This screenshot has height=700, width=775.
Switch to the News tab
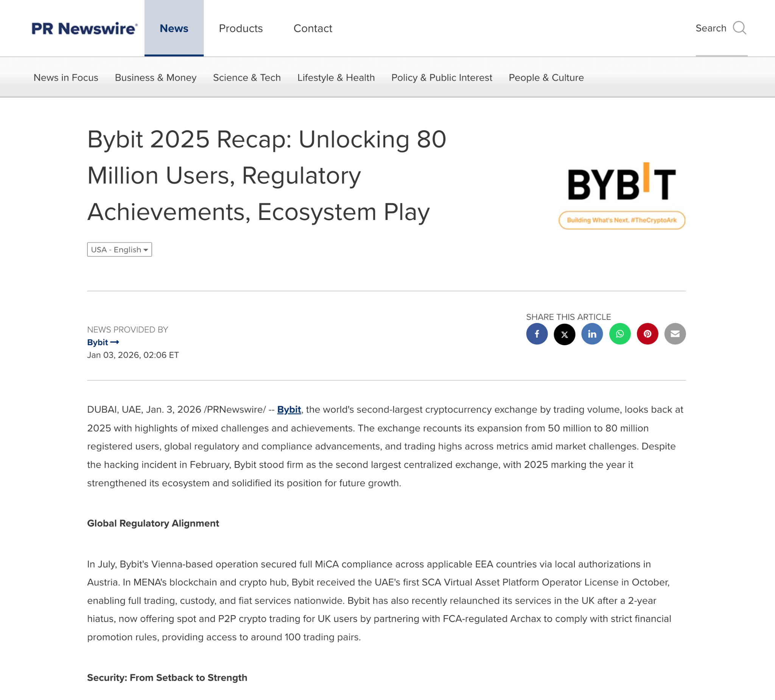click(x=174, y=28)
